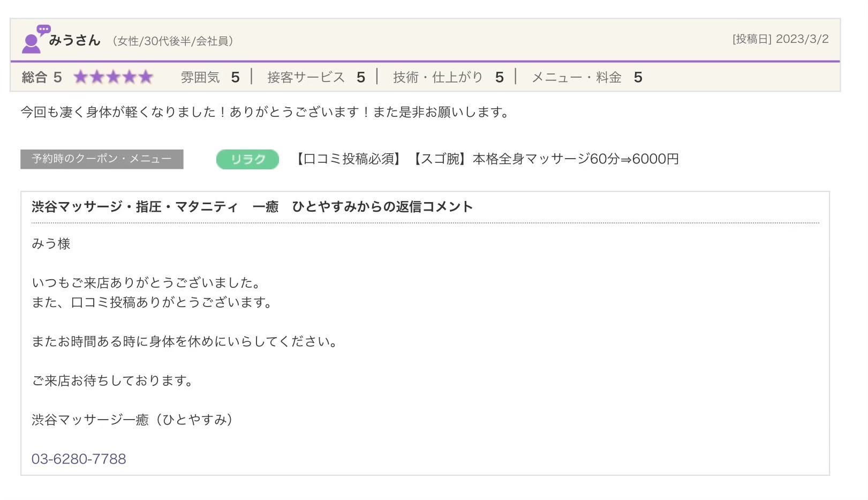Open the coupon 本格全身マッサージ60分⇒6000円
The image size is (868, 500).
[x=576, y=159]
